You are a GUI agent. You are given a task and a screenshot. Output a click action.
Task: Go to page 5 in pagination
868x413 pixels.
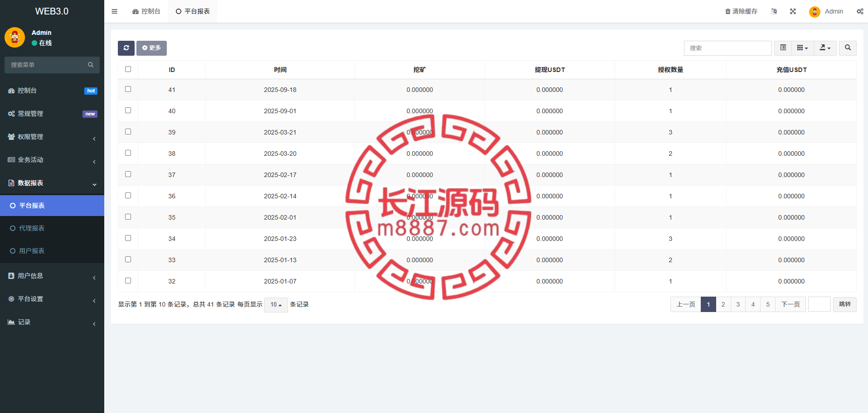(768, 304)
